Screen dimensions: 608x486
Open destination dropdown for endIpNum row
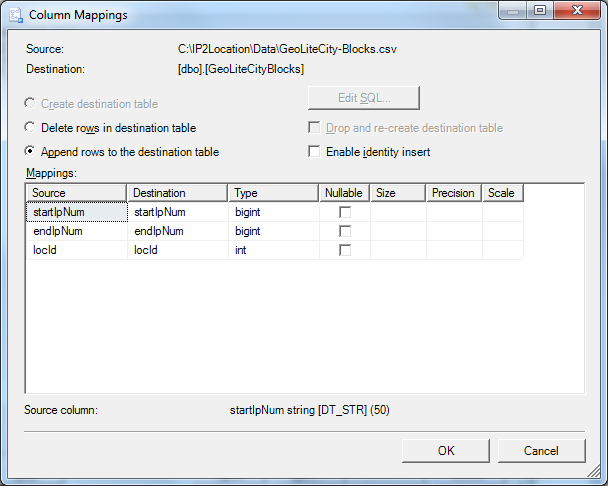(x=178, y=231)
